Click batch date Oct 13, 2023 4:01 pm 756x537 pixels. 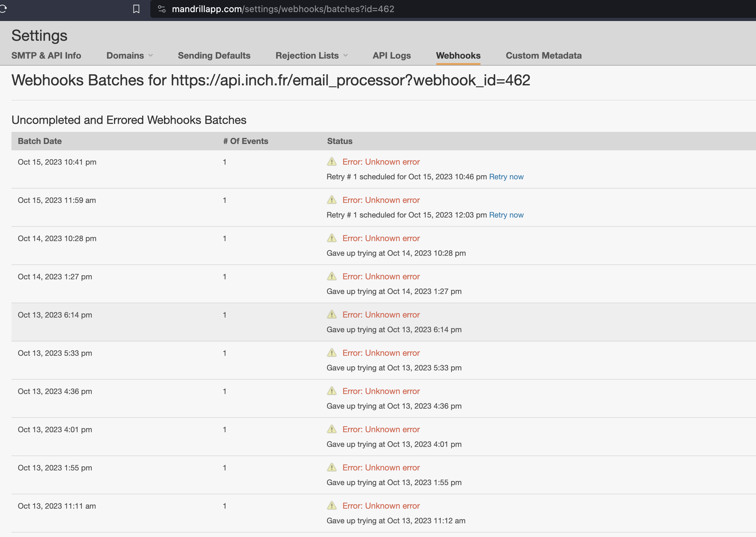pyautogui.click(x=55, y=430)
